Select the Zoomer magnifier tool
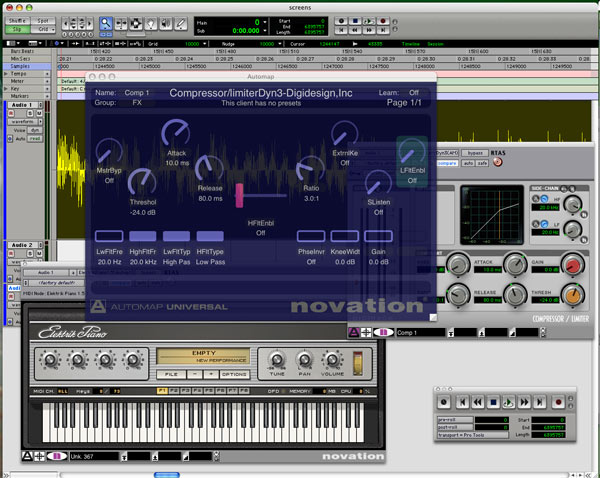This screenshot has height=478, width=600. tap(106, 24)
